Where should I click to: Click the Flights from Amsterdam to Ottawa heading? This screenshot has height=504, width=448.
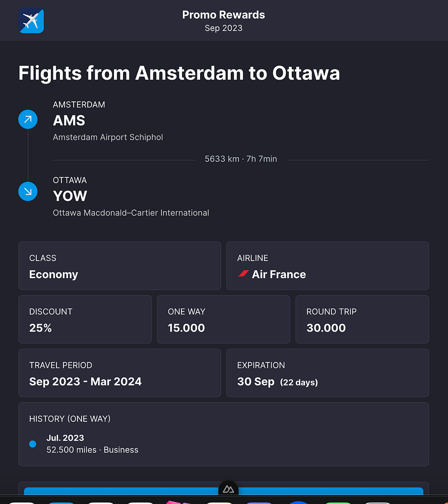click(x=179, y=73)
